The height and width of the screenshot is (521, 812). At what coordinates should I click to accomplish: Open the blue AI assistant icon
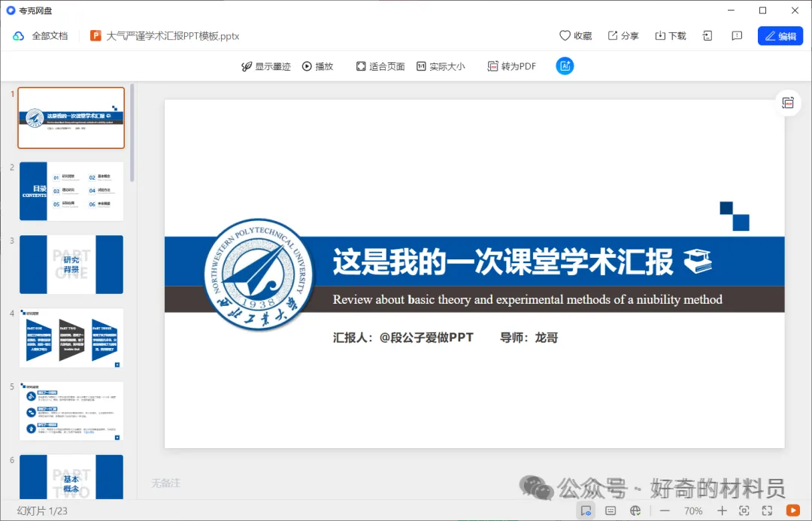pyautogui.click(x=565, y=65)
